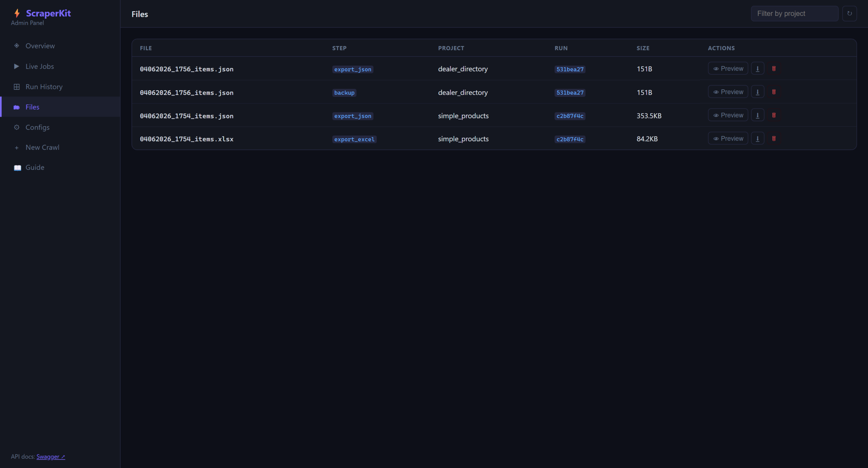Click the Admin Panel subtitle
Screen dimensions: 868x468
click(x=27, y=23)
